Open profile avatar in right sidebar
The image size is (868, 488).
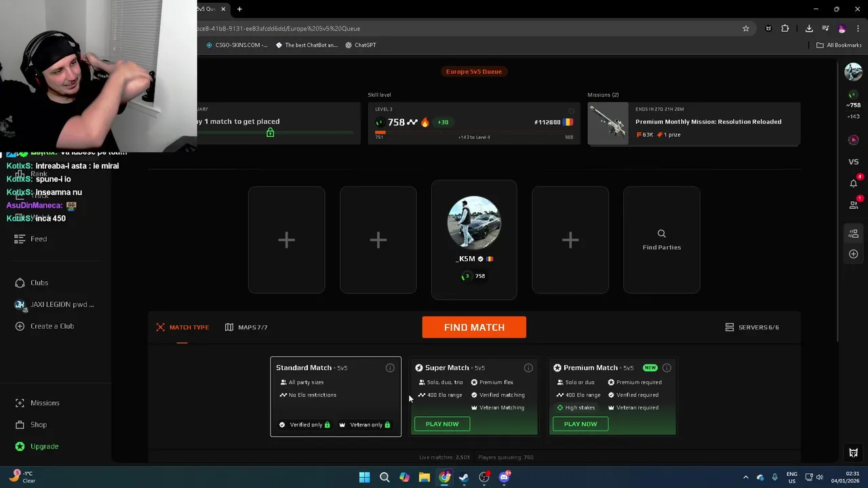click(x=853, y=71)
